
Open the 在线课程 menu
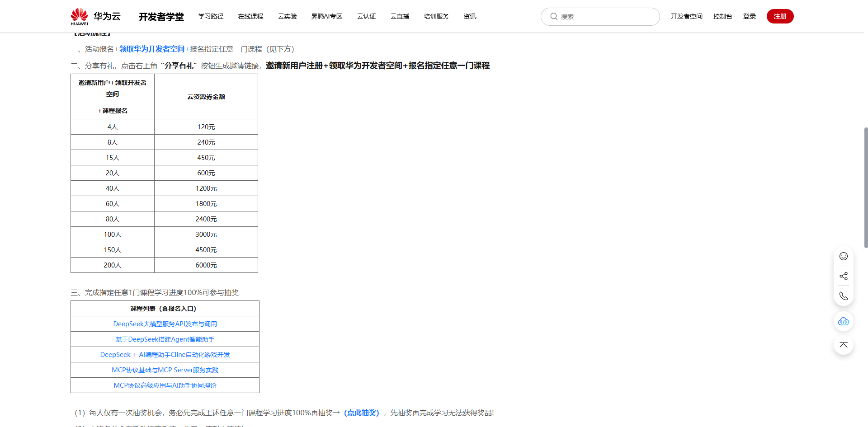tap(250, 17)
